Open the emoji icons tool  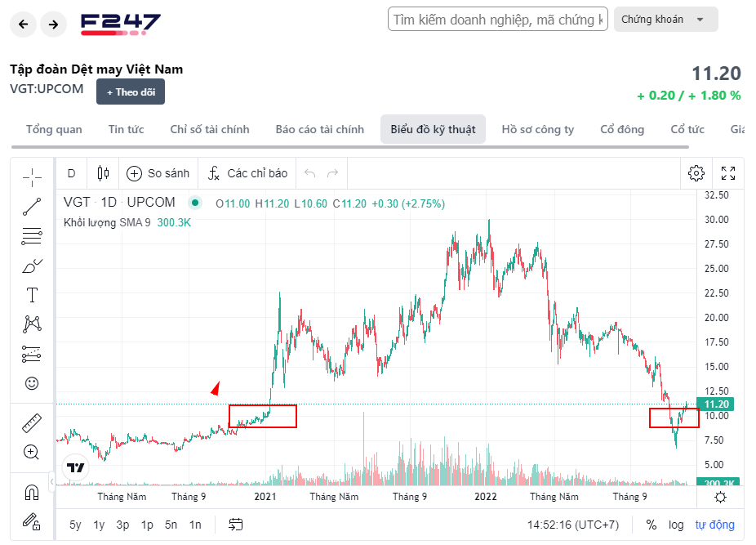click(x=32, y=383)
